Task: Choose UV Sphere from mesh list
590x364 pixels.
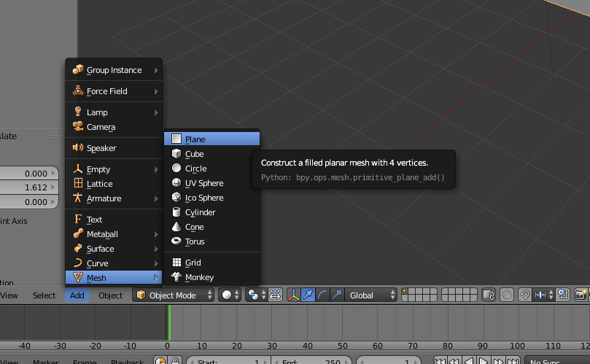Action: [x=211, y=183]
